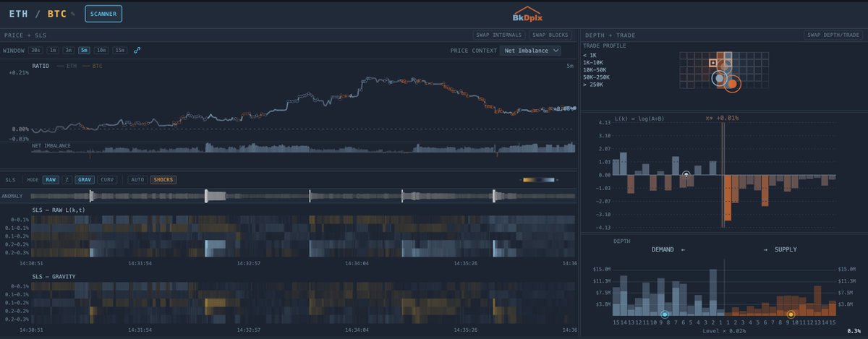
Task: Click the yellow dot on supply level 9
Action: tap(791, 314)
